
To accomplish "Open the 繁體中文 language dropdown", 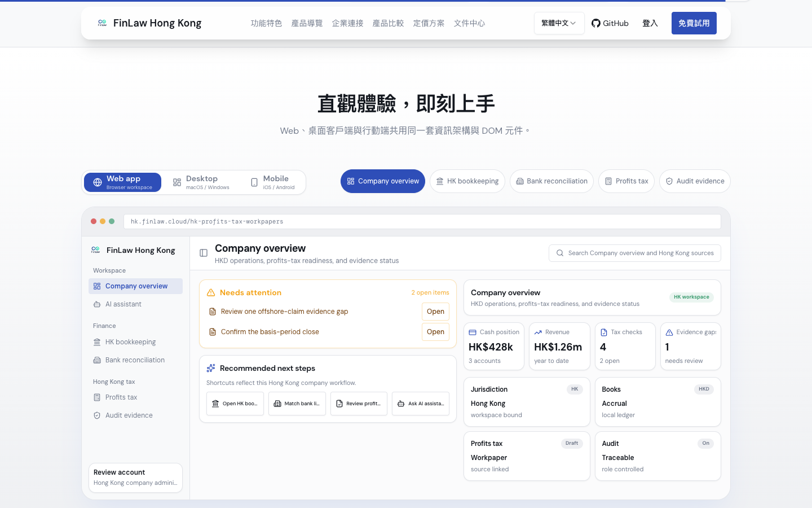I will 559,23.
